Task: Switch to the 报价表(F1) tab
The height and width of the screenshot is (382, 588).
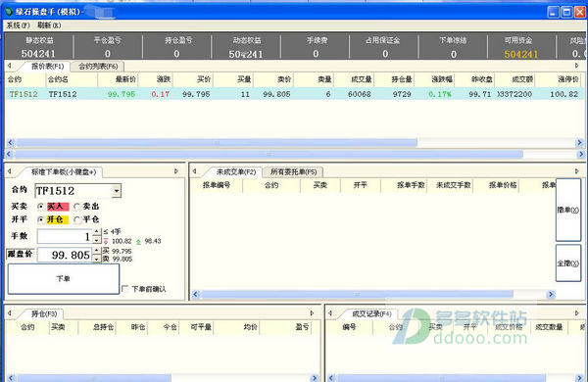Action: coord(47,67)
